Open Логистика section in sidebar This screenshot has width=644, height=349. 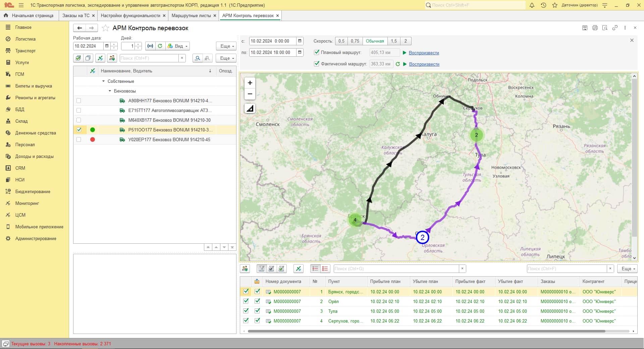point(25,39)
